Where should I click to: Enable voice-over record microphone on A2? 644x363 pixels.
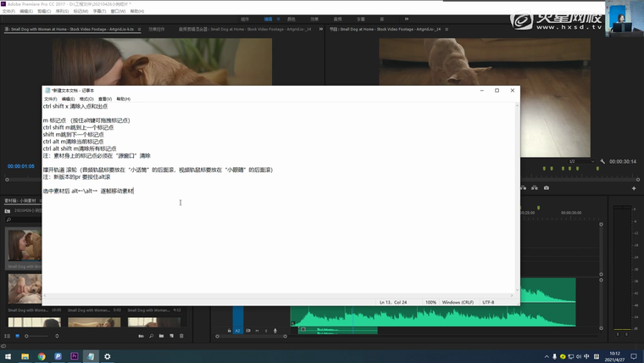click(x=275, y=330)
